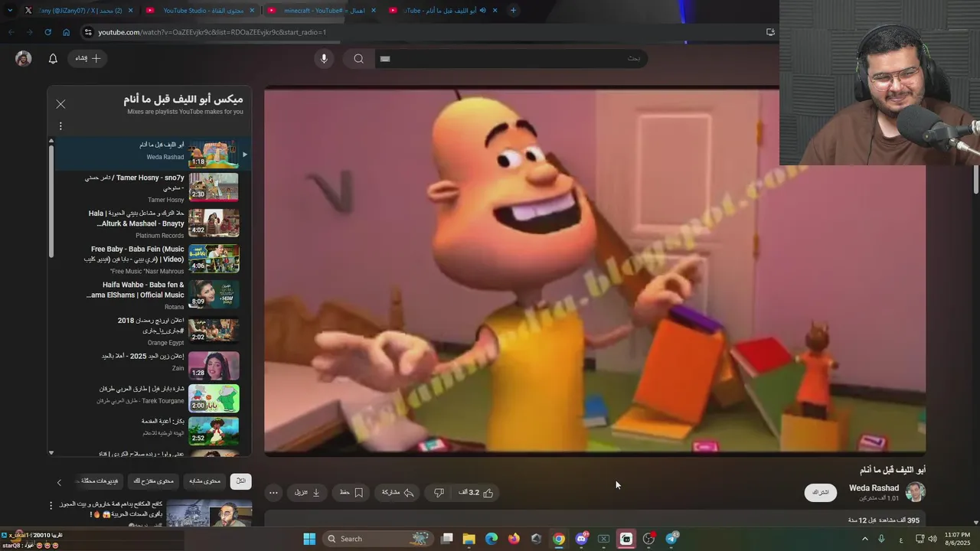Focus the YouTube search input field
980x551 pixels.
[x=511, y=59]
